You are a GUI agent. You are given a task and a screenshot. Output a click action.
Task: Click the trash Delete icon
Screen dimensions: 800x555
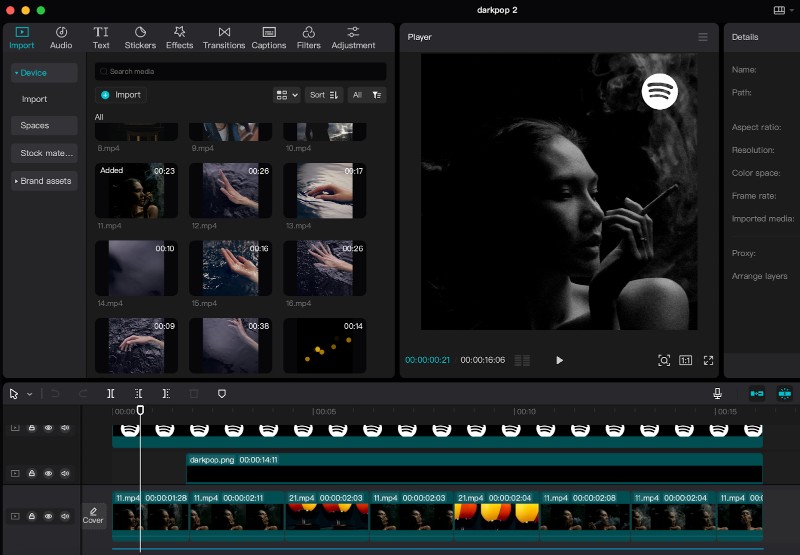(x=194, y=394)
